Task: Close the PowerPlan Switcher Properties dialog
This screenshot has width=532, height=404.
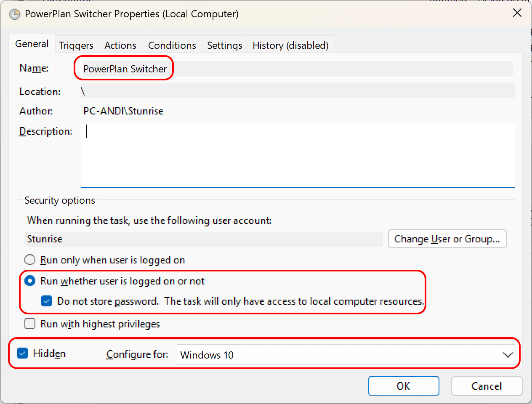Action: (x=517, y=13)
